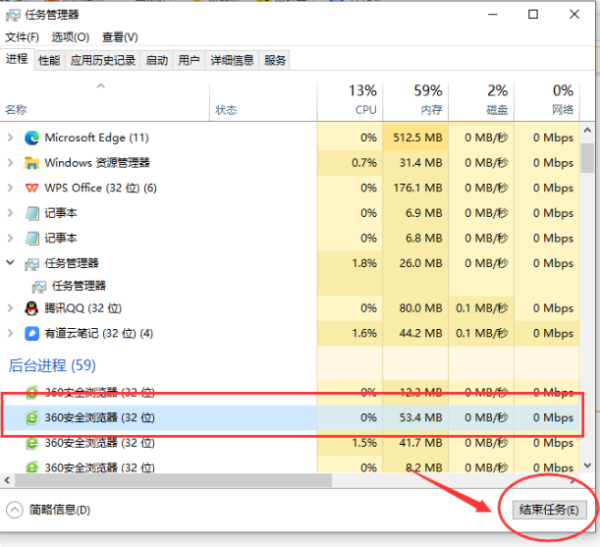Collapse the 任务管理器 process group

(x=10, y=263)
